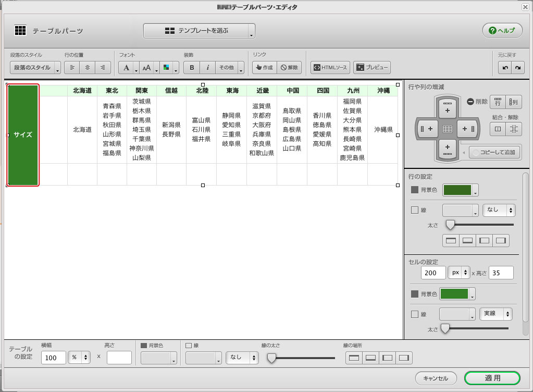Enable the table border (線) checkbox
The image size is (533, 392).
pos(189,346)
